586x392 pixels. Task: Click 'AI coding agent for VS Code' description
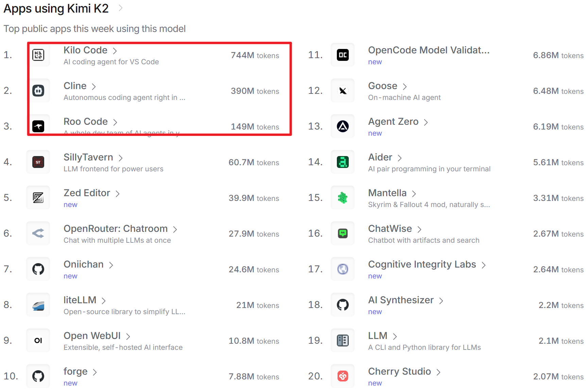[111, 62]
